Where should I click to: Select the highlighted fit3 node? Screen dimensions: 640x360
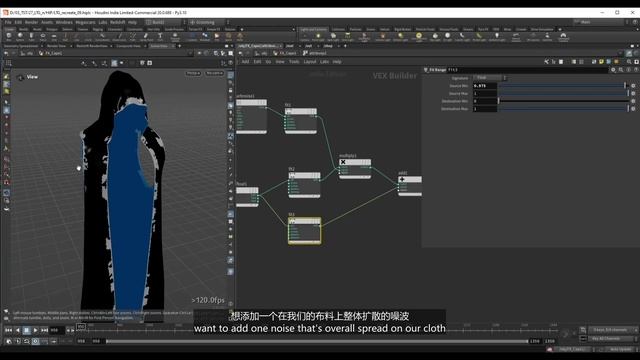tap(304, 231)
